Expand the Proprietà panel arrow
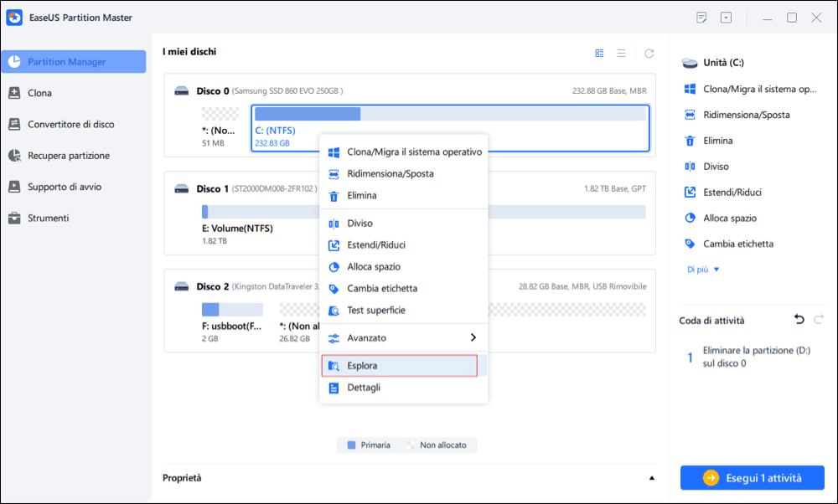 [651, 478]
